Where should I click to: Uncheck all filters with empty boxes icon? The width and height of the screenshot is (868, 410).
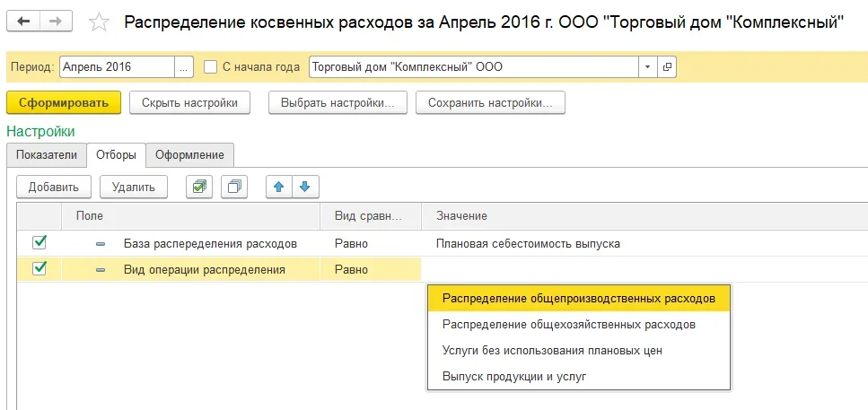[234, 187]
